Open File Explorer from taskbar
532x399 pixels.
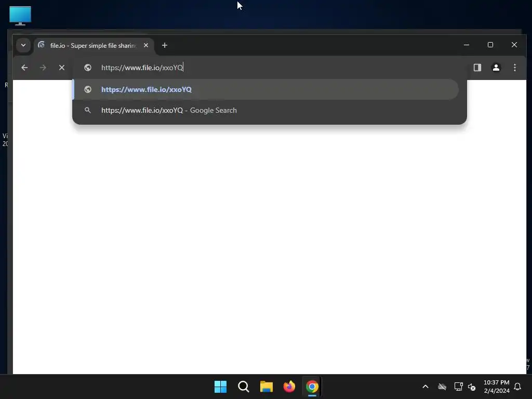(267, 387)
